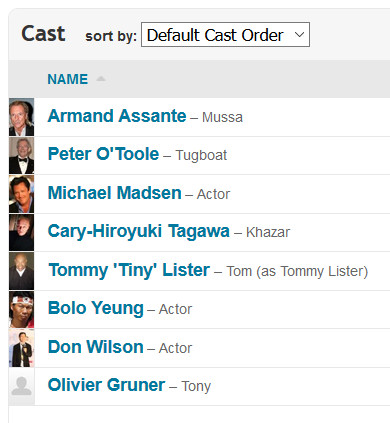Image resolution: width=390 pixels, height=423 pixels.
Task: Select the Michael Madsen name link
Action: 115,193
